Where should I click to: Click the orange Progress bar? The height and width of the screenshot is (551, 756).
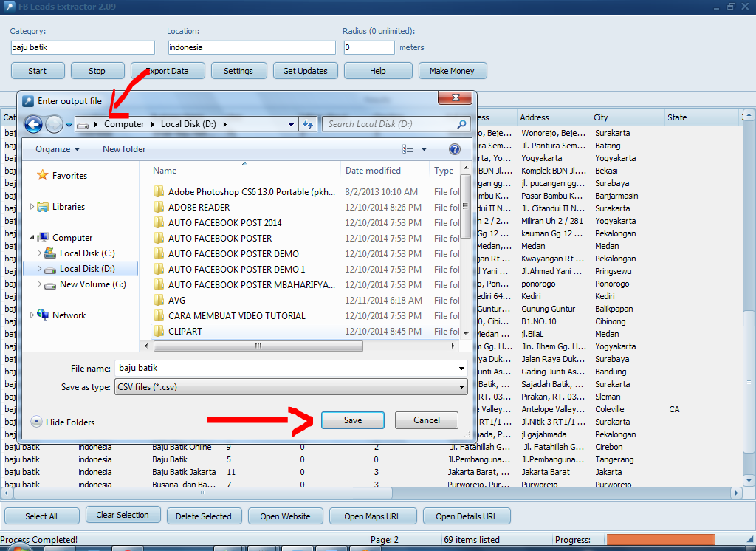point(661,540)
